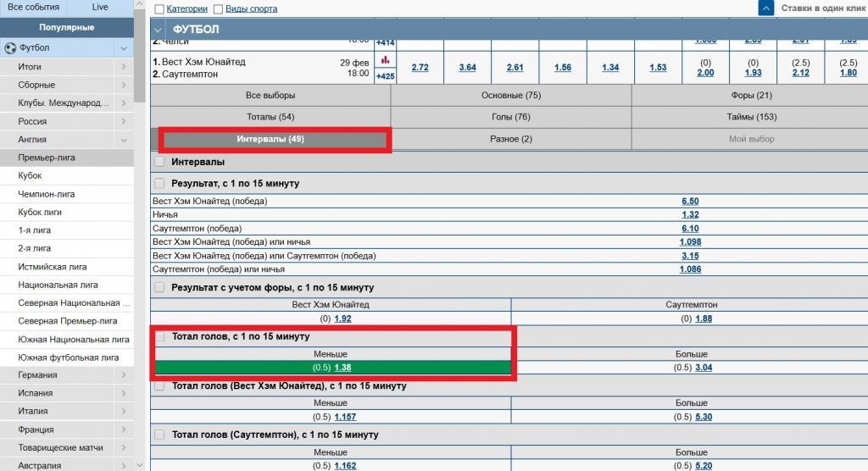Expand the Россия sidebar category arrow
The width and height of the screenshot is (868, 471).
pos(124,121)
